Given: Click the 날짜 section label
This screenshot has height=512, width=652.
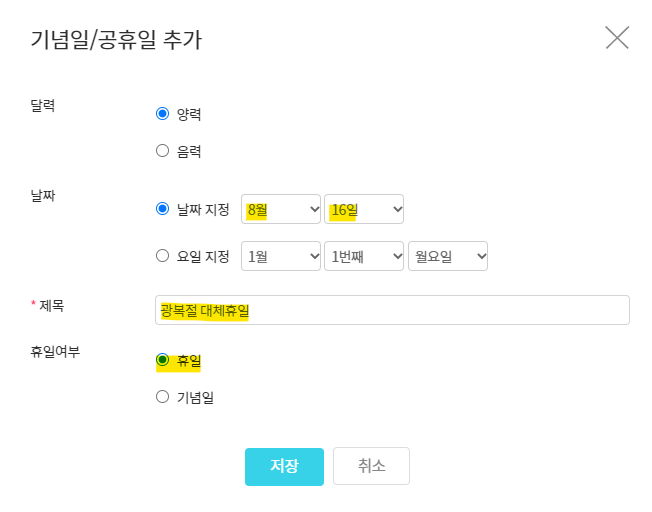Looking at the screenshot, I should [x=42, y=196].
